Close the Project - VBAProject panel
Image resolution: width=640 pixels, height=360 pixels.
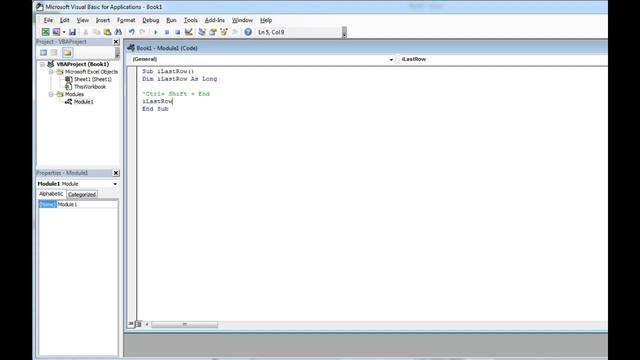tap(116, 42)
